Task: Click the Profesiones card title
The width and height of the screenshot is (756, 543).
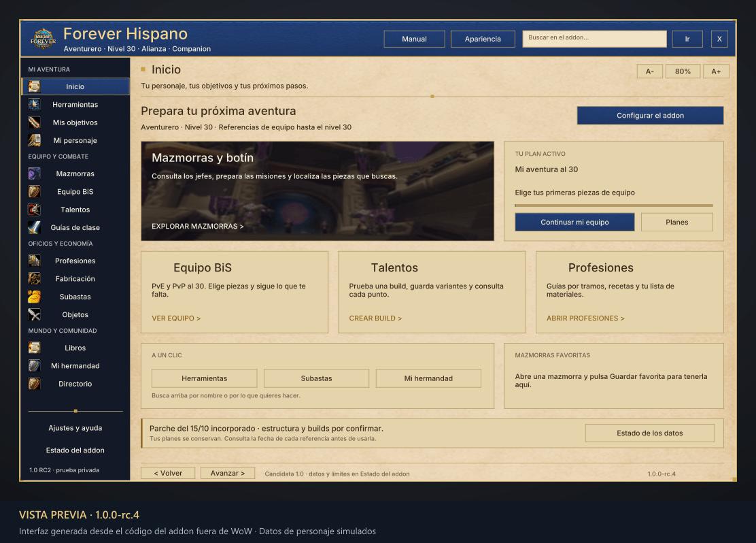Action: click(x=601, y=268)
